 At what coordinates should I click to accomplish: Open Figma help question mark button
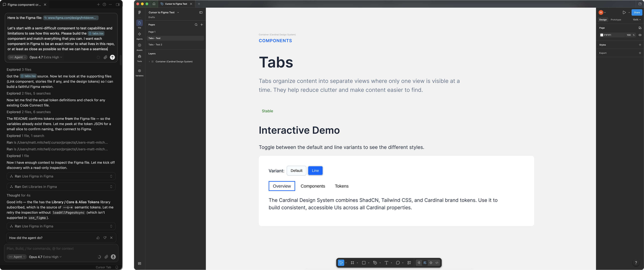click(636, 262)
